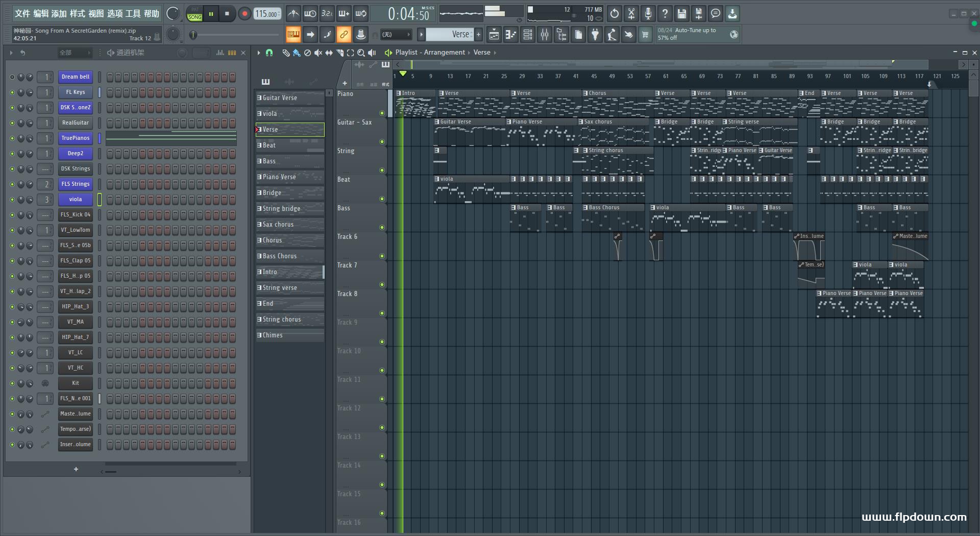Viewport: 980px width, 536px height.
Task: Click the link/multilink controllers icon
Action: click(344, 35)
